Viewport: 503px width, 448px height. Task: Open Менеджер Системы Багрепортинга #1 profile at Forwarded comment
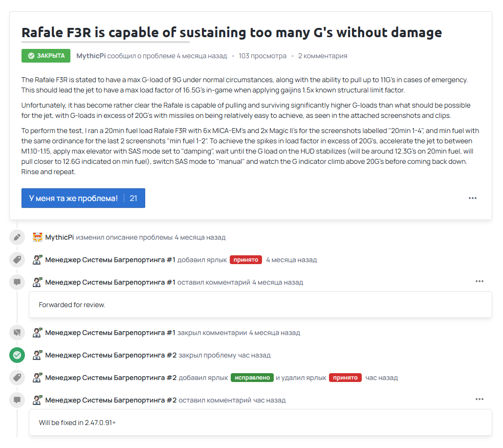point(110,282)
